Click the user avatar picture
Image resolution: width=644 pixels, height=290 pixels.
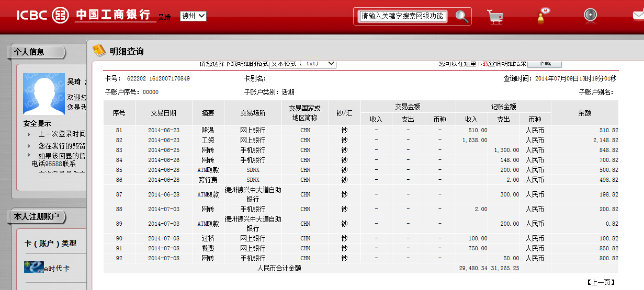(44, 94)
